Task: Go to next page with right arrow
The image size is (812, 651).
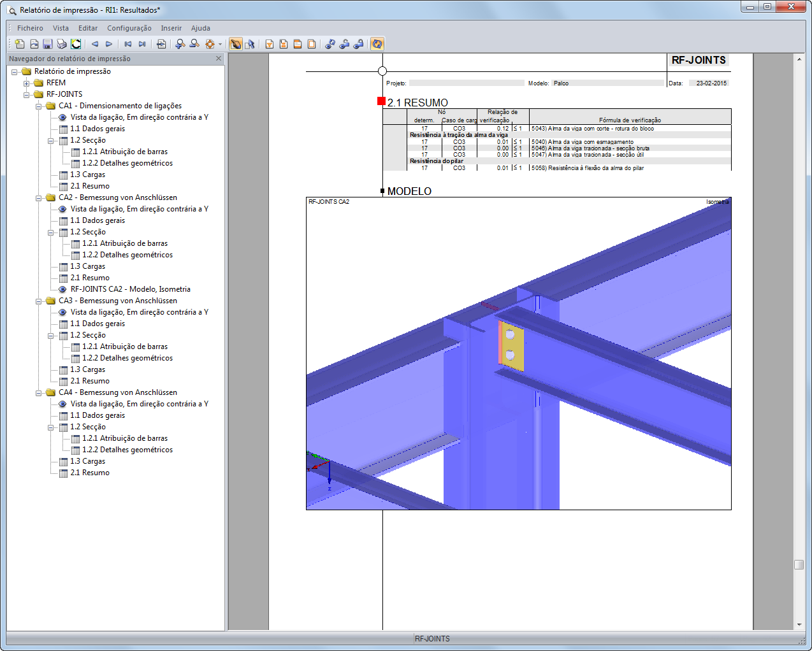Action: (109, 44)
